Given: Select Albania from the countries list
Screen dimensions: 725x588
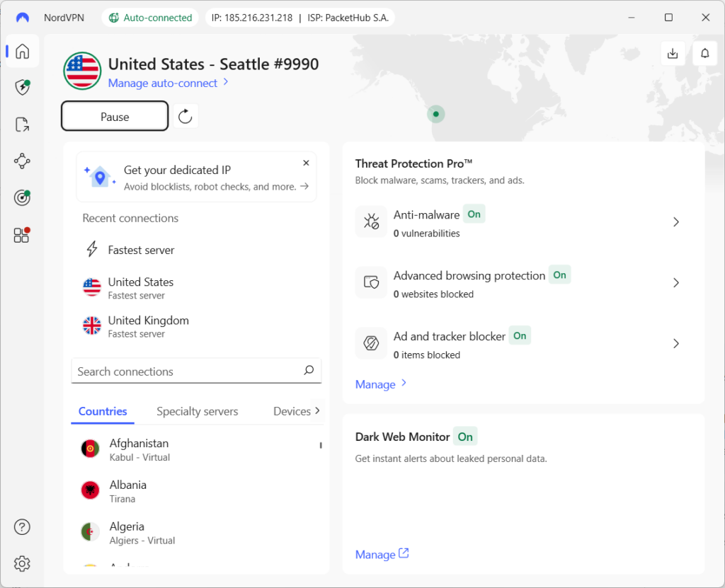Looking at the screenshot, I should [x=127, y=491].
